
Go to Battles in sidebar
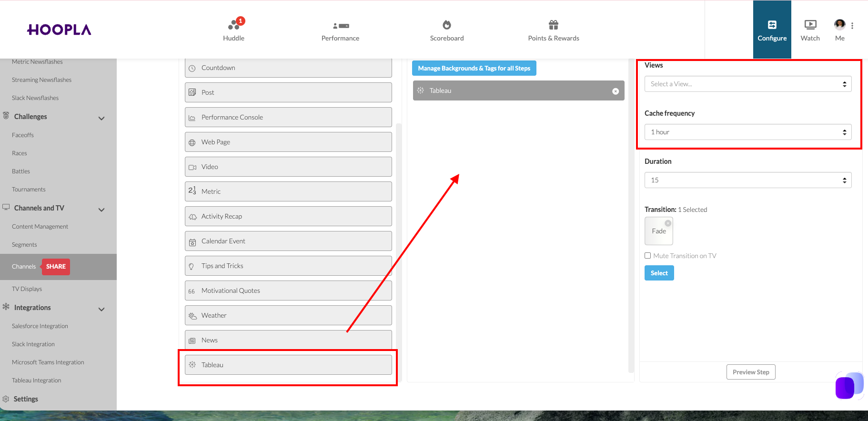(x=21, y=171)
